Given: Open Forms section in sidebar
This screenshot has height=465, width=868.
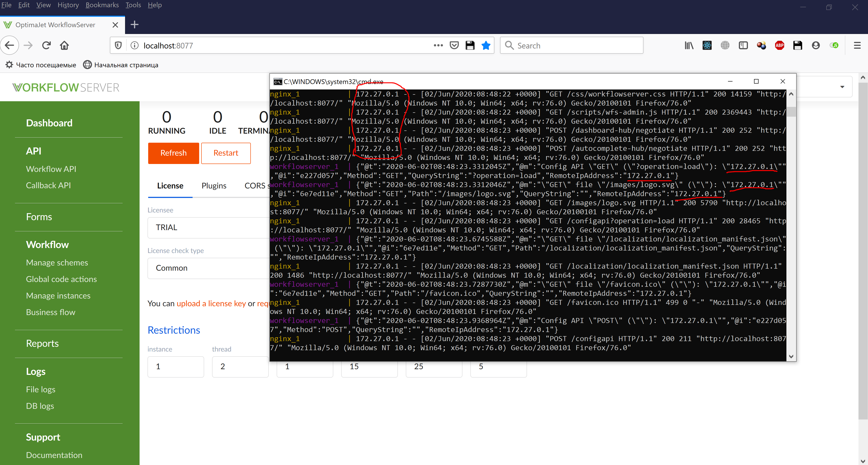Looking at the screenshot, I should click(x=39, y=217).
